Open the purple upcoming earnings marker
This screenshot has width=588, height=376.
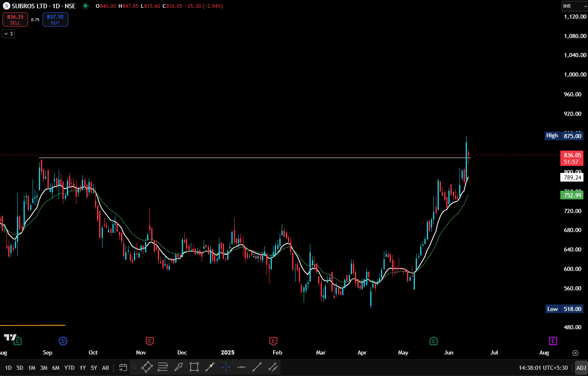pos(553,341)
